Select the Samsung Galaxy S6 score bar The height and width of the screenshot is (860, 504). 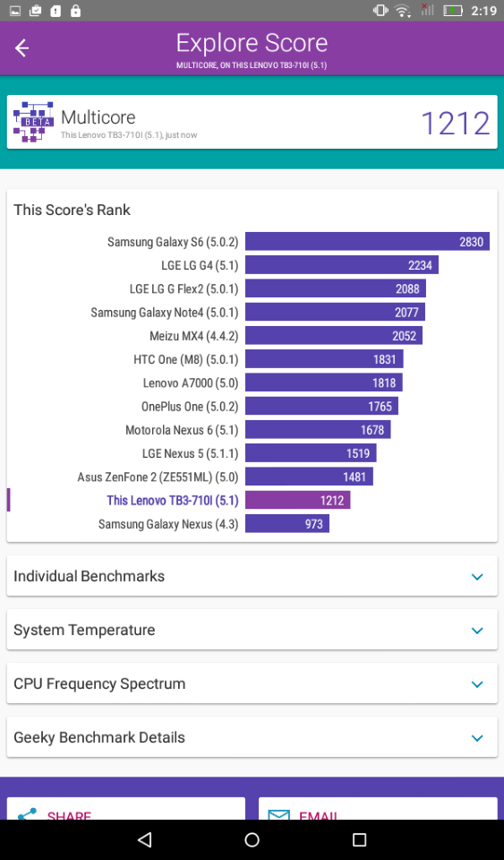(367, 241)
